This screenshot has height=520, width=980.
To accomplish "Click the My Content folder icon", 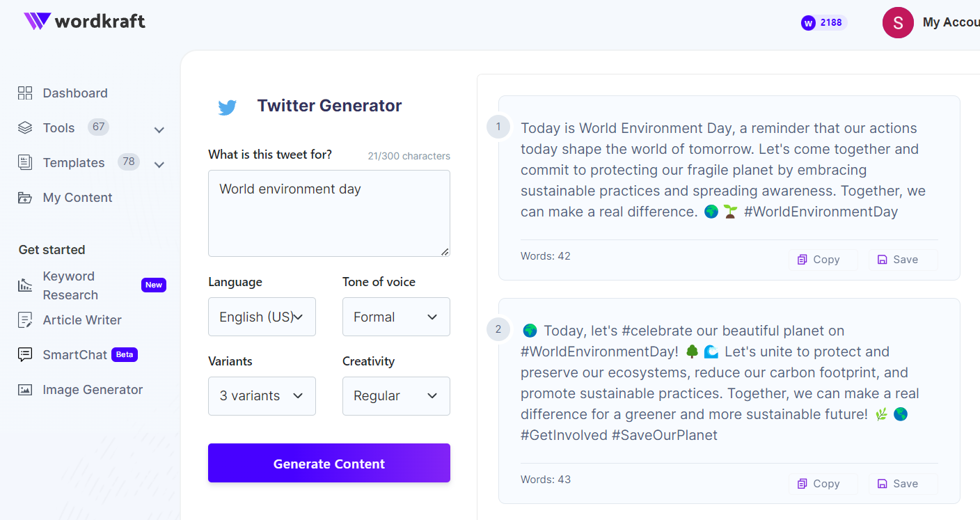I will [x=25, y=197].
